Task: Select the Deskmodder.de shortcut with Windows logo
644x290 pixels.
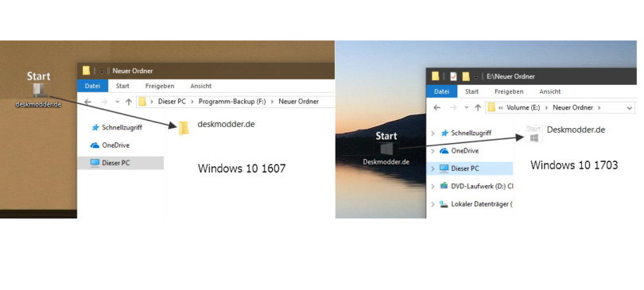Action: pyautogui.click(x=534, y=134)
